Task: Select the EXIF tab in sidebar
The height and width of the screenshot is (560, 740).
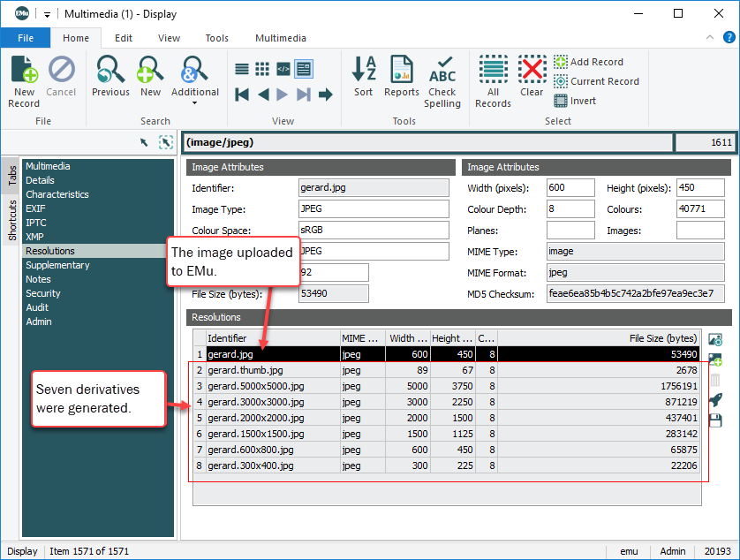Action: tap(36, 208)
